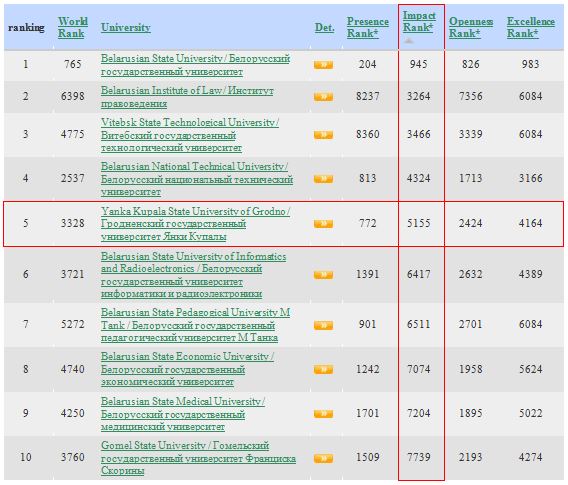Image resolution: width=568 pixels, height=485 pixels.
Task: Select world rank value 2537
Action: tap(73, 178)
